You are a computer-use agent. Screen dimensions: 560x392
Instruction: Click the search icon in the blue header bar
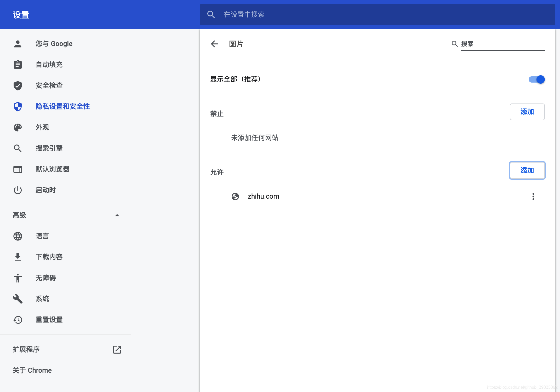click(x=211, y=14)
